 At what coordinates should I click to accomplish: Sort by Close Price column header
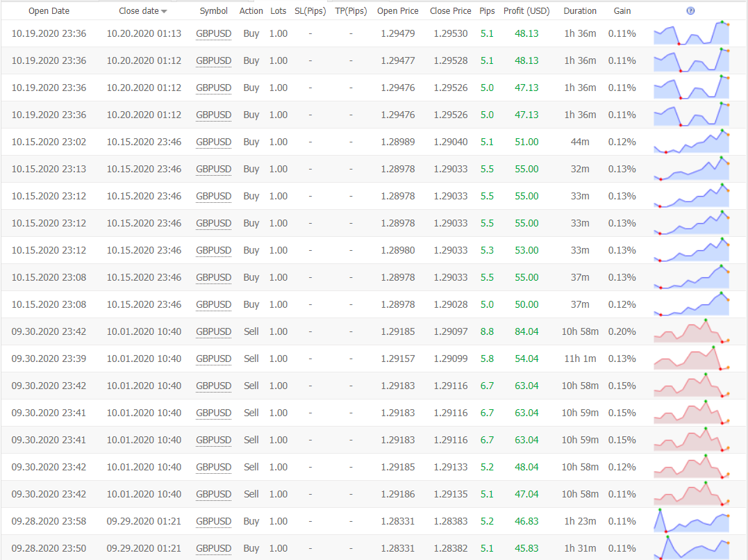click(450, 11)
